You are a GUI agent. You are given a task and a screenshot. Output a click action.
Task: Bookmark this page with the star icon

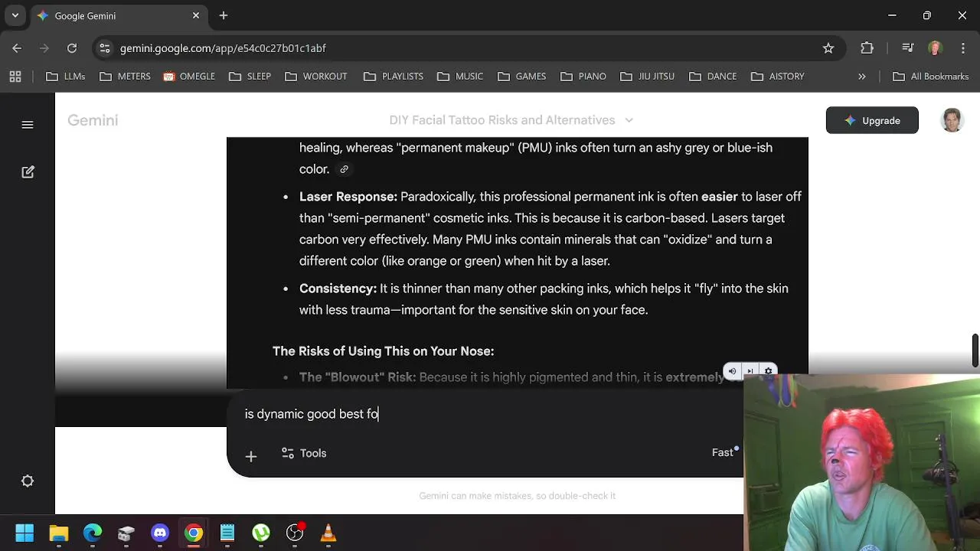(x=828, y=48)
